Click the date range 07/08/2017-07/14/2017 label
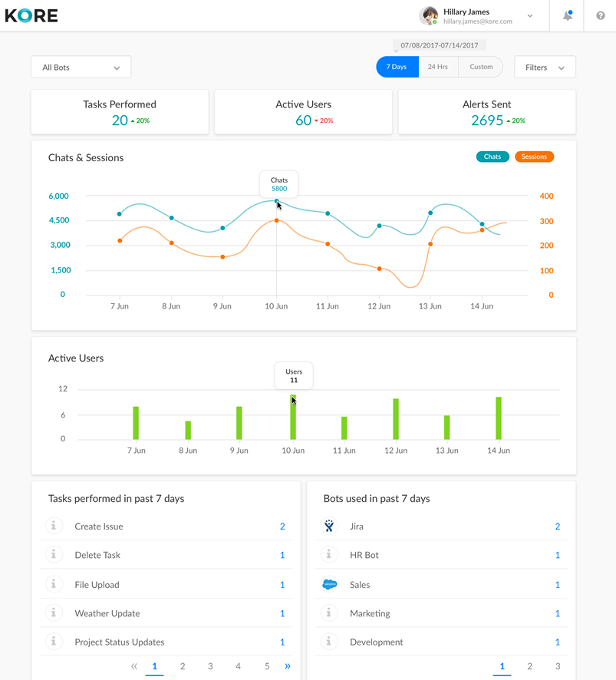 [x=440, y=45]
